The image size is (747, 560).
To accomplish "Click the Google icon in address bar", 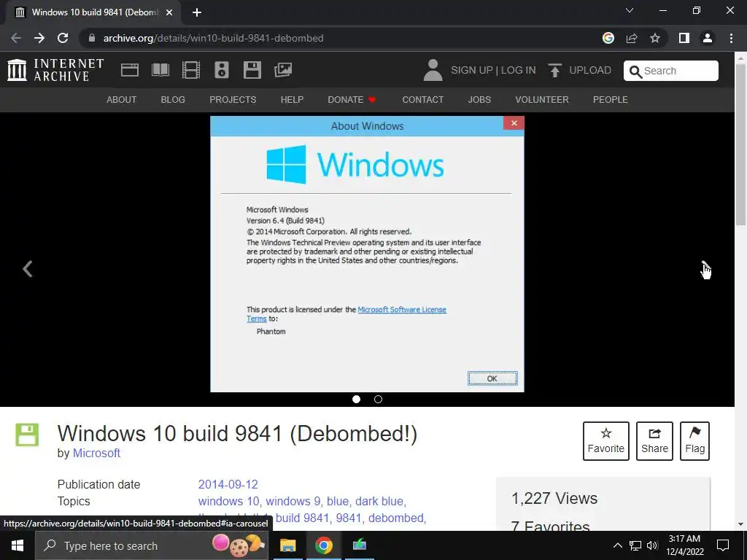I will pyautogui.click(x=608, y=38).
